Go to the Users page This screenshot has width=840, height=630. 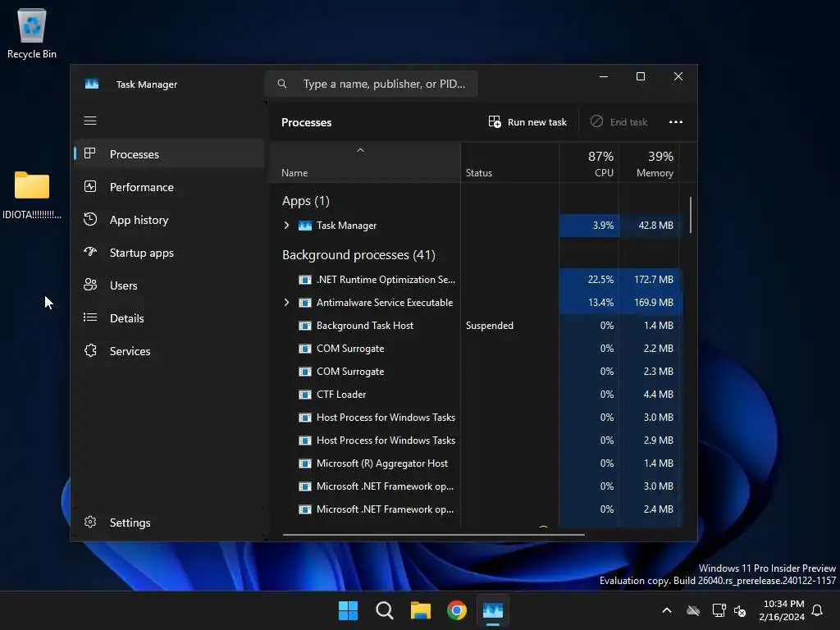[169, 285]
